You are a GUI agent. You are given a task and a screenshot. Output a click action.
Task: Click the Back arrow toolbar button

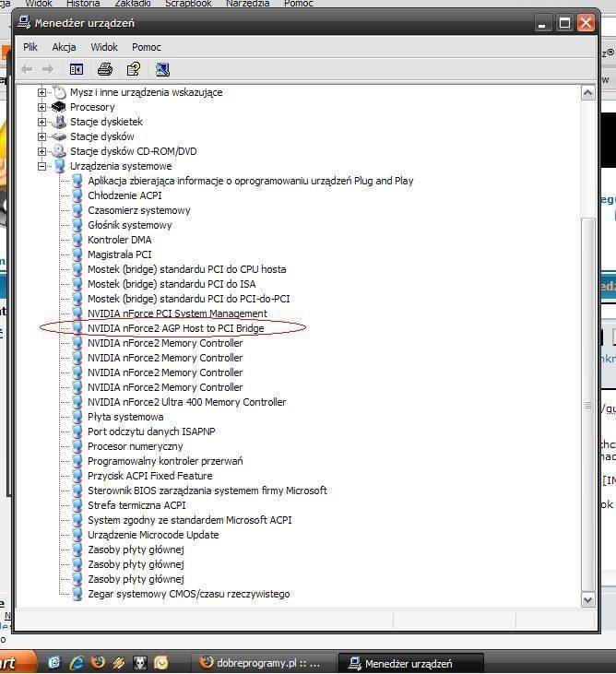coord(27,69)
